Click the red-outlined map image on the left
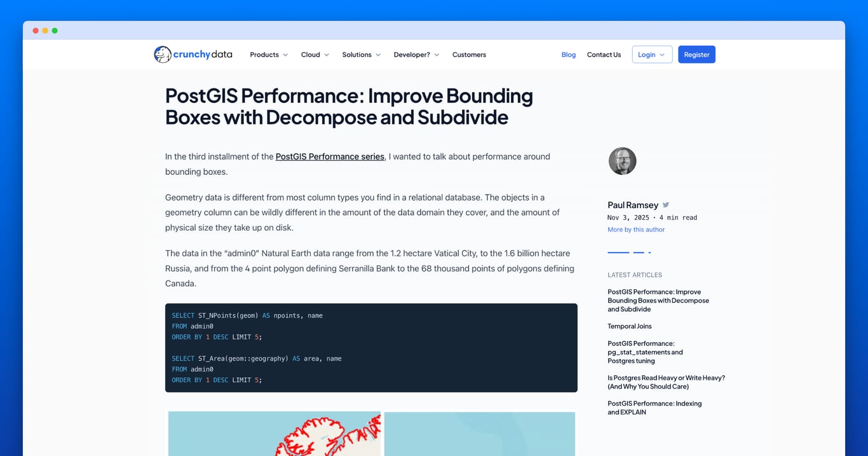868x456 pixels. [275, 434]
